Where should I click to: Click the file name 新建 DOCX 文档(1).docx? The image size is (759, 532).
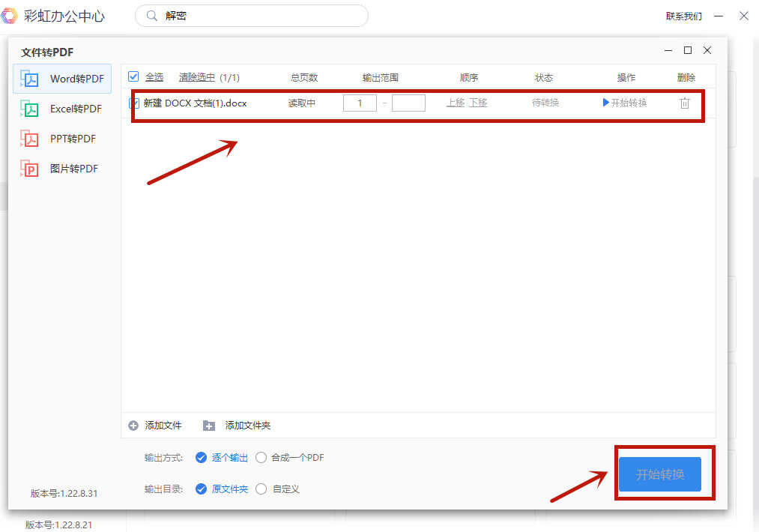195,103
